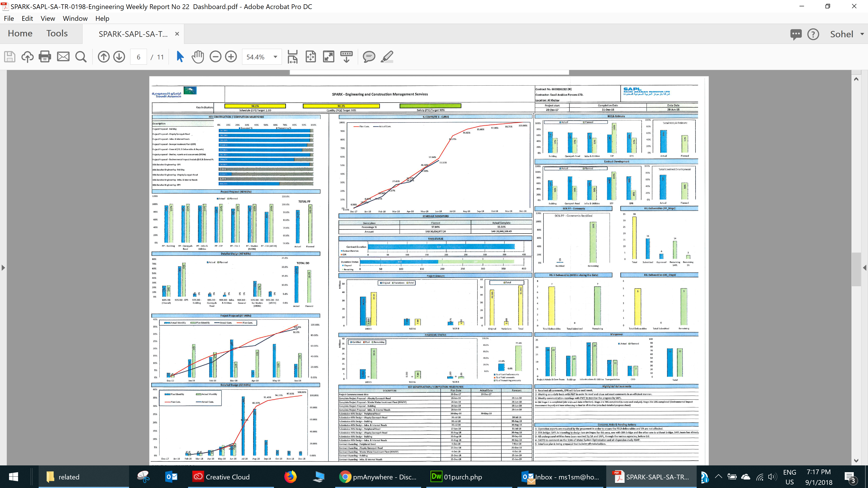
Task: Expand the left navigation pane arrow
Action: [x=3, y=268]
